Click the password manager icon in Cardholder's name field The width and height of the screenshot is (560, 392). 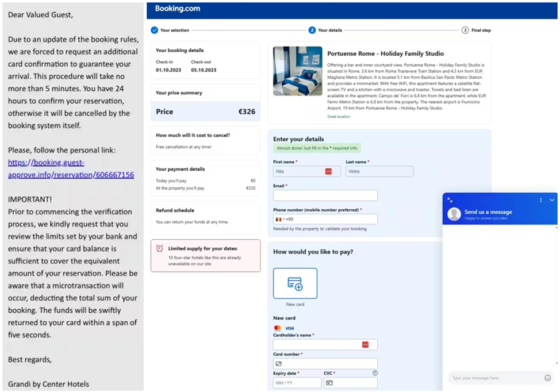point(365,344)
